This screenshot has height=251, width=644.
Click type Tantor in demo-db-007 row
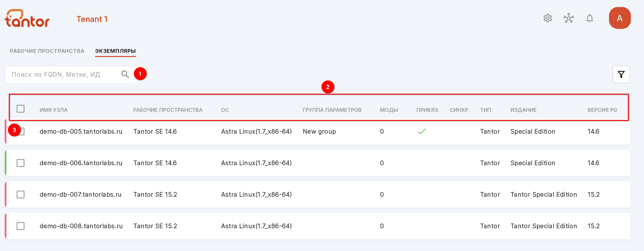pyautogui.click(x=490, y=194)
